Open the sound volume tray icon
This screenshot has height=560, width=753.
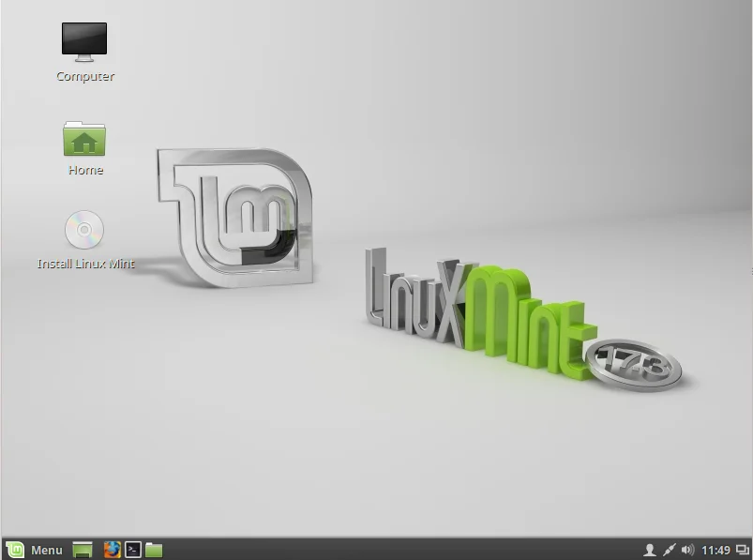pyautogui.click(x=687, y=550)
